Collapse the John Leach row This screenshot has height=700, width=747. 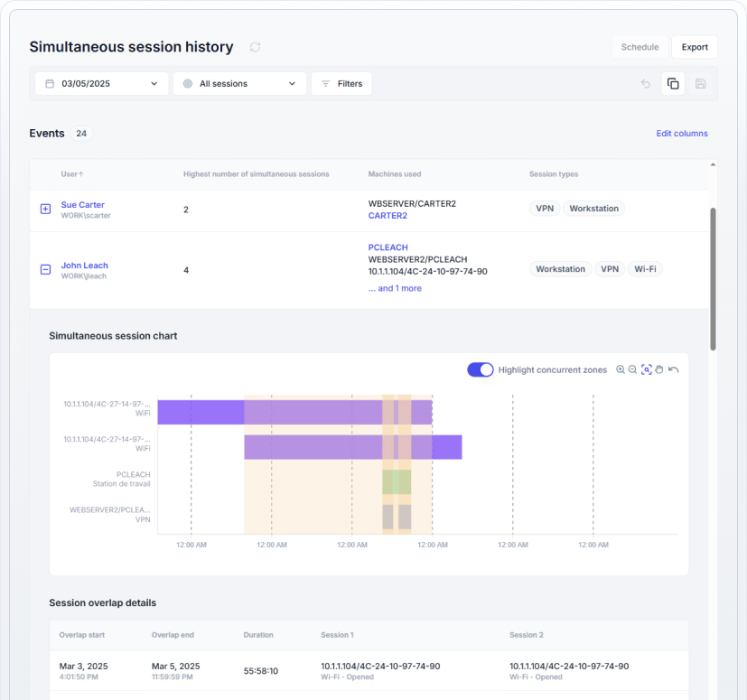click(46, 269)
